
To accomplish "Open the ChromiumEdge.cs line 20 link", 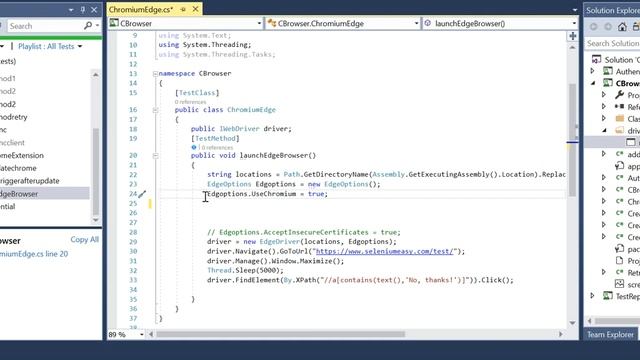I will [34, 254].
